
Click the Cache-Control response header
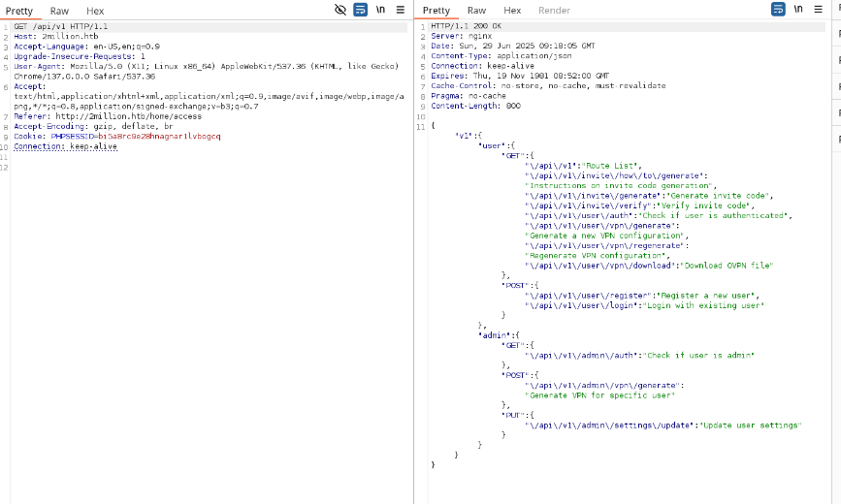(x=548, y=86)
